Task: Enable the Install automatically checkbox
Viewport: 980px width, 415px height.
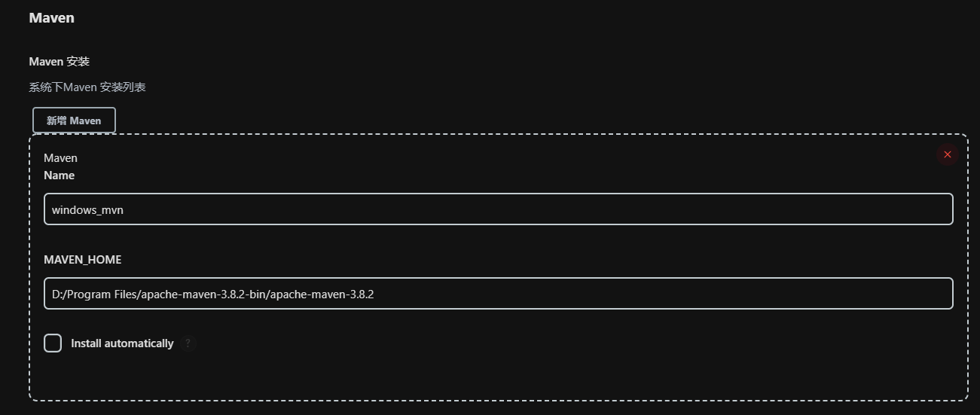Action: (x=53, y=343)
